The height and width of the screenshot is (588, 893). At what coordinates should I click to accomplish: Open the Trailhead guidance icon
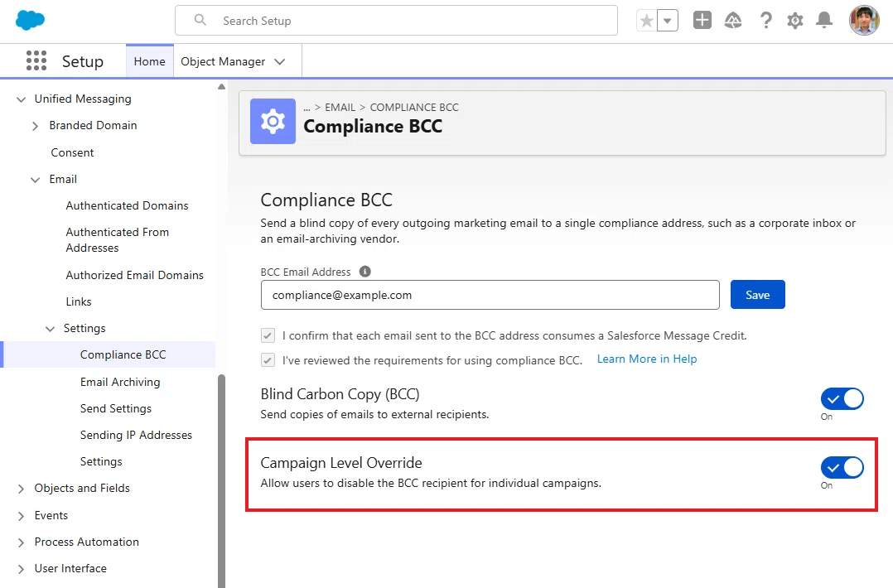733,21
